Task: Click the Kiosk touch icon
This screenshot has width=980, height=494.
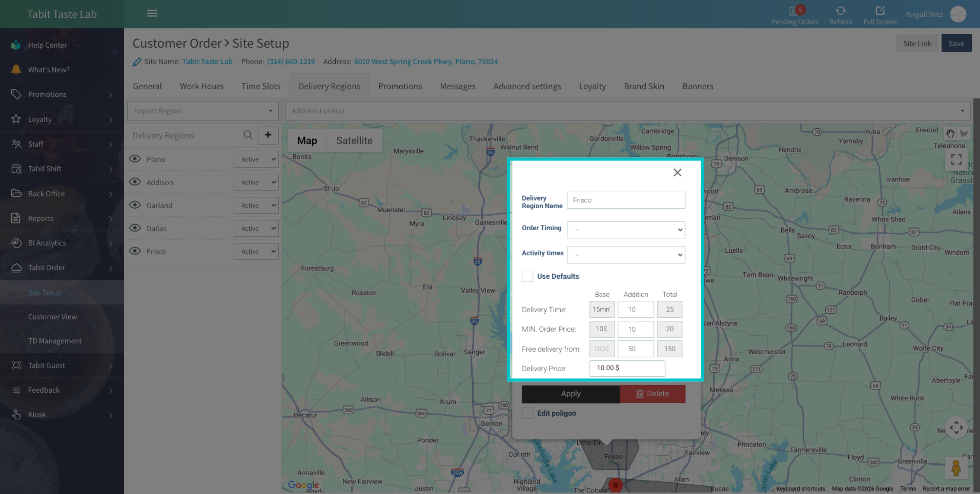Action: 16,414
